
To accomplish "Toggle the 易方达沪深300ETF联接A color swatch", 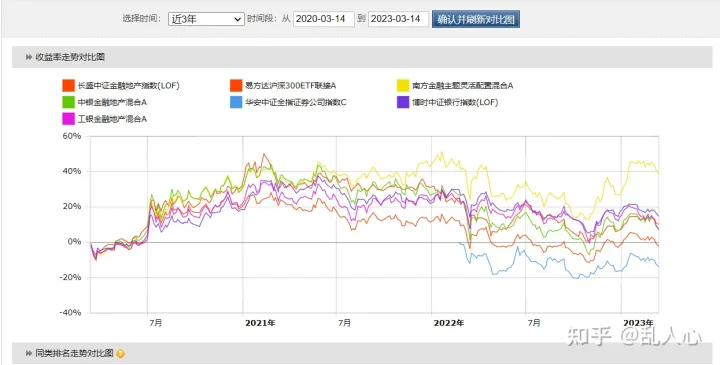I will tap(236, 85).
